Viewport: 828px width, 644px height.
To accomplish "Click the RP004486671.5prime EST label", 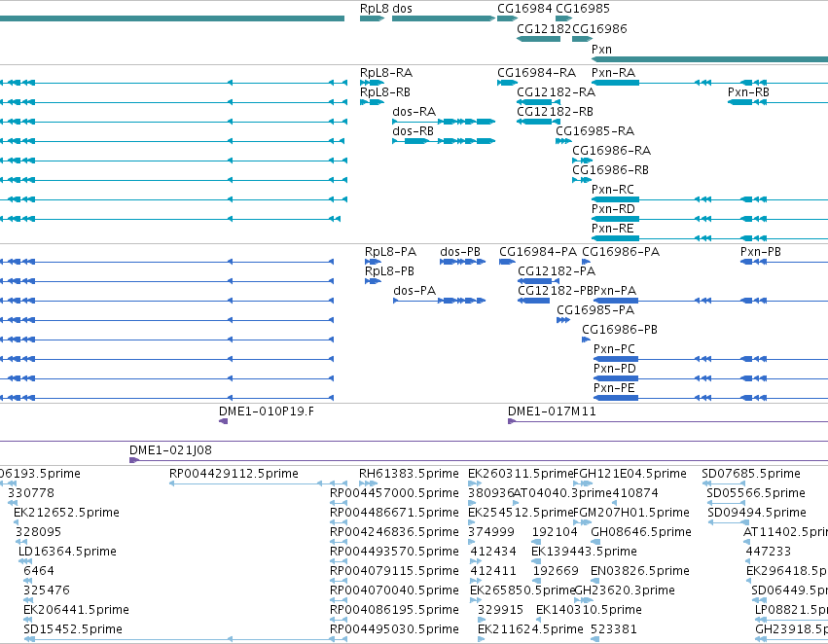I will point(394,513).
